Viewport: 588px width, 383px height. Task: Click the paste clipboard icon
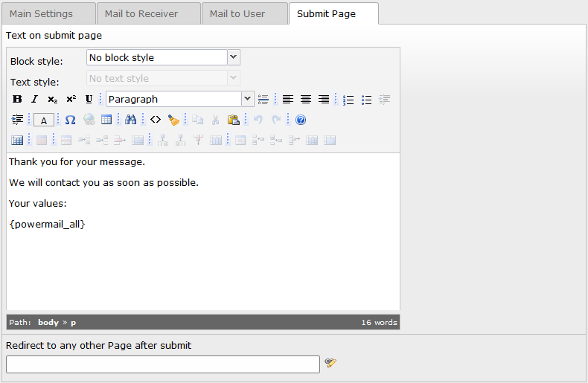tap(233, 120)
